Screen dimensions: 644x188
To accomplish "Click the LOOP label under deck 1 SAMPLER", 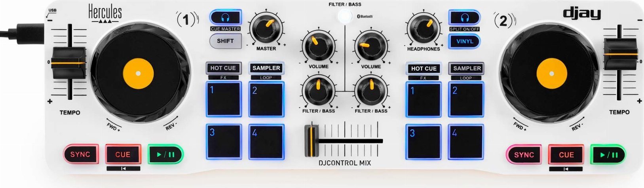I will (x=266, y=78).
